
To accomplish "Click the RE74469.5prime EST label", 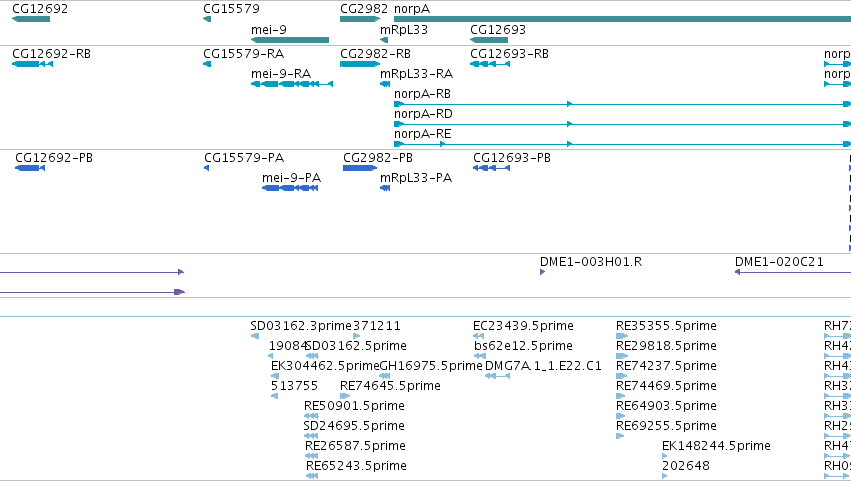I will [x=666, y=386].
